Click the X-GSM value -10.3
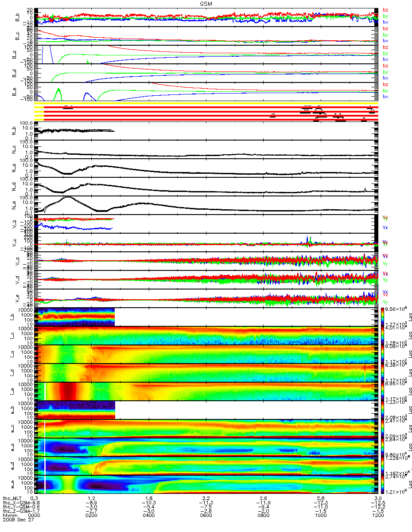Viewport: 412px width, 532px height. click(149, 502)
